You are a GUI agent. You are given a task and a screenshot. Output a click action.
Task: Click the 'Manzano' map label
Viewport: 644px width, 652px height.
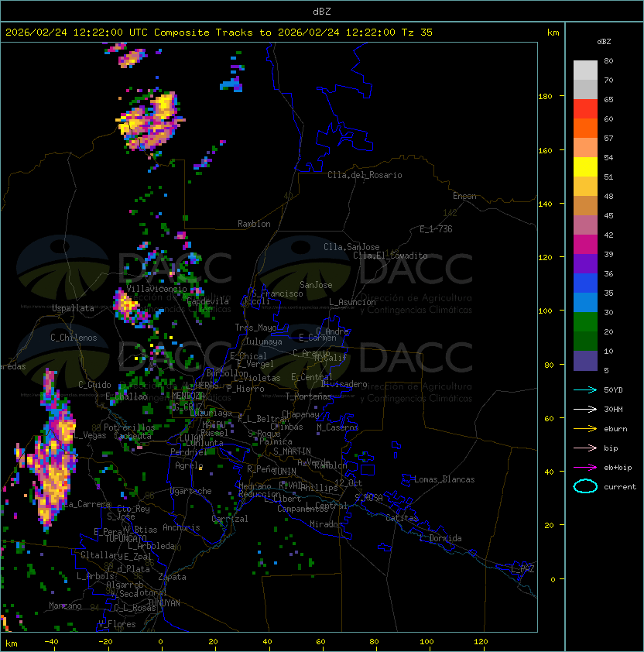(x=65, y=606)
